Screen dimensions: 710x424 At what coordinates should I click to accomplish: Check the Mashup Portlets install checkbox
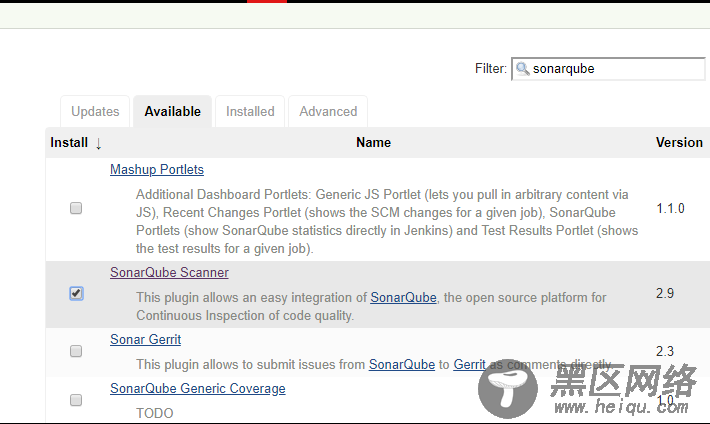(x=76, y=208)
